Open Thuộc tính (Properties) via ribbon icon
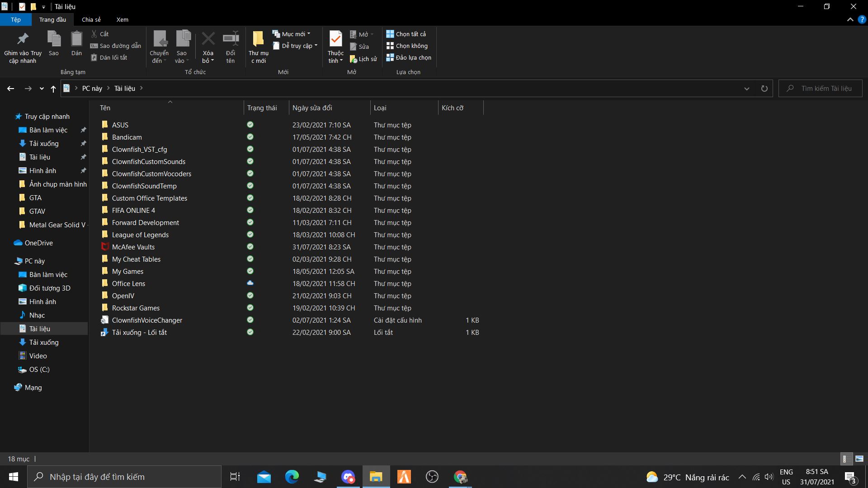This screenshot has width=868, height=488. pos(335,43)
